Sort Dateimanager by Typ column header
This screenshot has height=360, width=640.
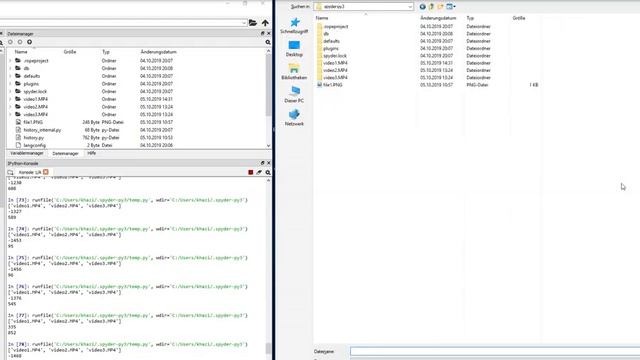click(106, 52)
